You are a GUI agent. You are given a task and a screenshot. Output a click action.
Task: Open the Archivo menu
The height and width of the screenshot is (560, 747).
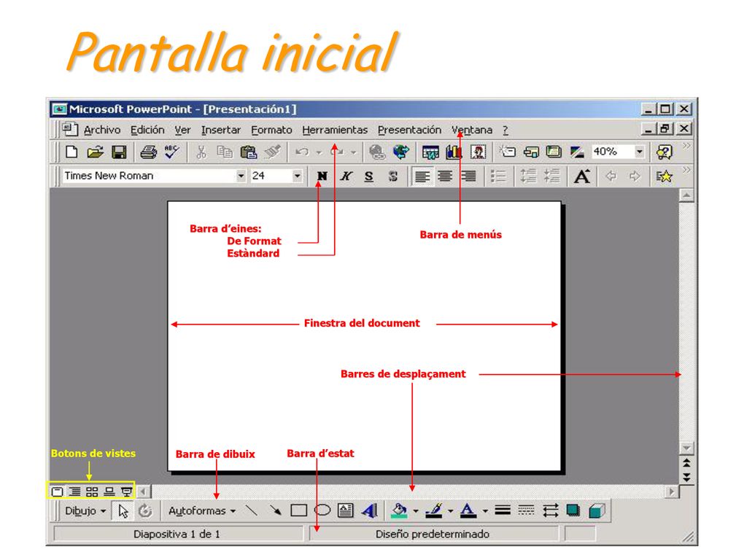click(x=102, y=130)
